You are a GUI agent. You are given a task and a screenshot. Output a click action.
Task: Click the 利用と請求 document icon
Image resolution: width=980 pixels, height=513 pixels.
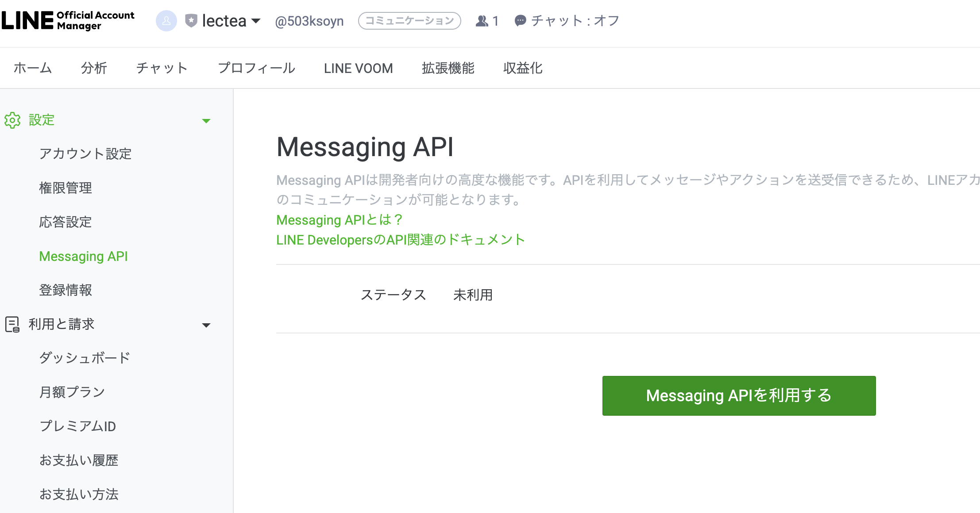coord(12,324)
